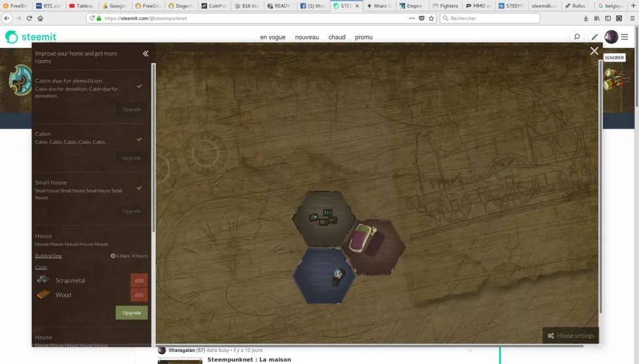Click the checkmark for Small house

tap(139, 188)
